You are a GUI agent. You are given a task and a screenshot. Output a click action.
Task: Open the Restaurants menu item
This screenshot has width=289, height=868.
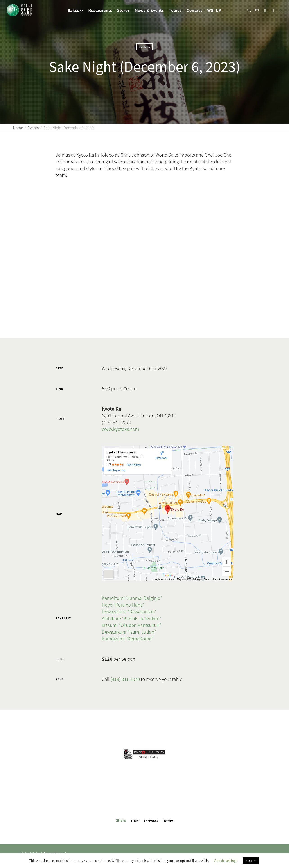[100, 10]
